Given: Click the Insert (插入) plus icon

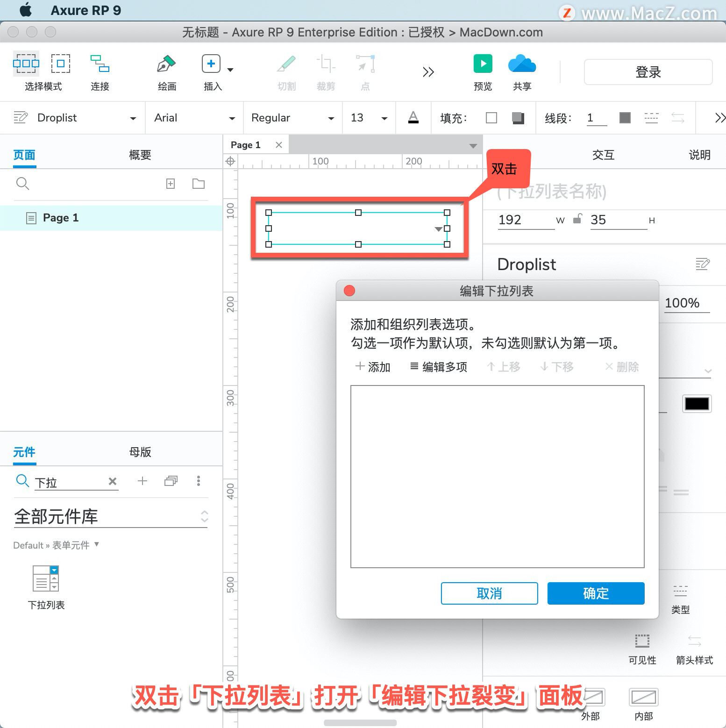Looking at the screenshot, I should point(211,64).
